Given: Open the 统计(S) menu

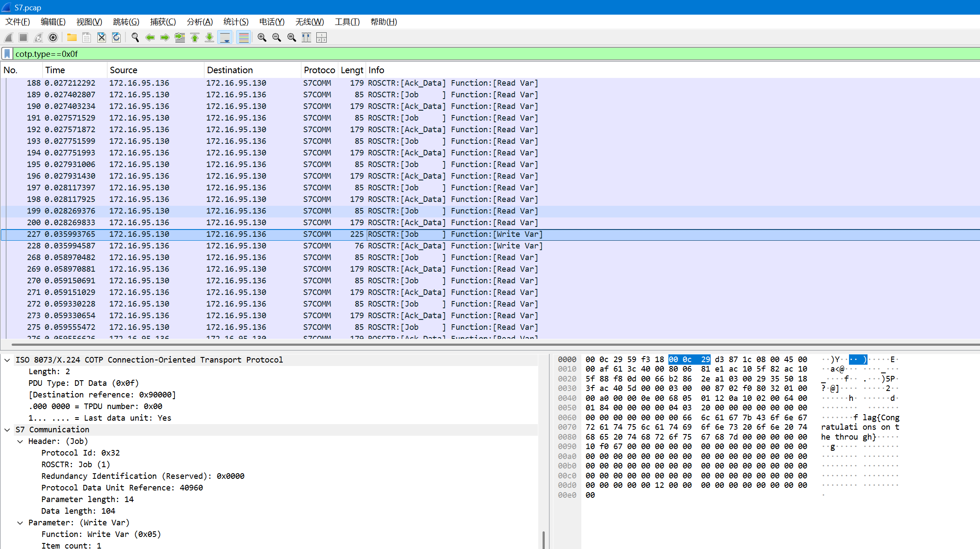Looking at the screenshot, I should 236,22.
